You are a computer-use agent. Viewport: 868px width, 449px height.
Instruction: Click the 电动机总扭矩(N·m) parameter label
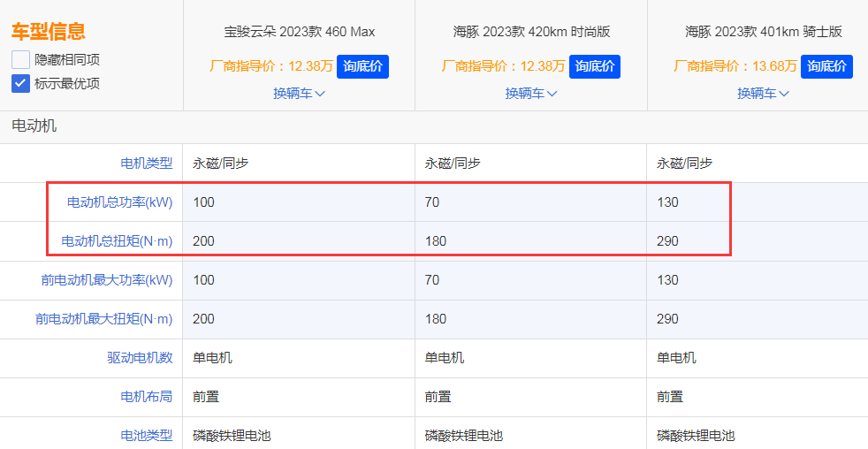coord(117,241)
